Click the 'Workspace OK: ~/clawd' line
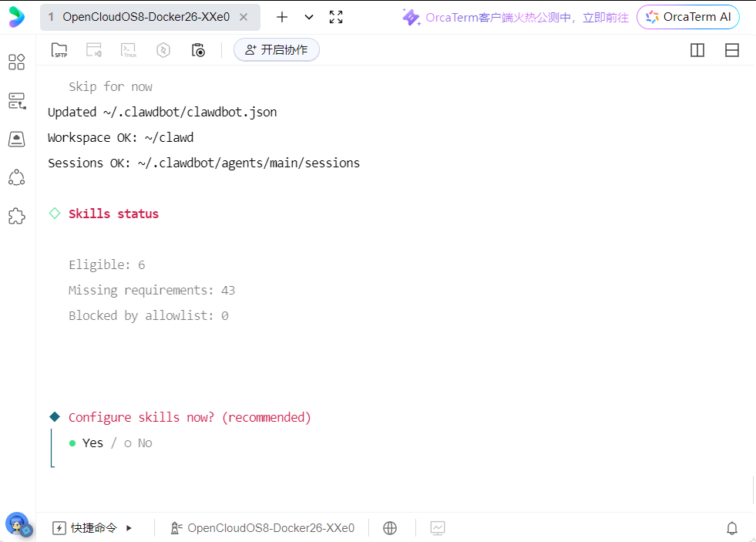 pos(120,138)
